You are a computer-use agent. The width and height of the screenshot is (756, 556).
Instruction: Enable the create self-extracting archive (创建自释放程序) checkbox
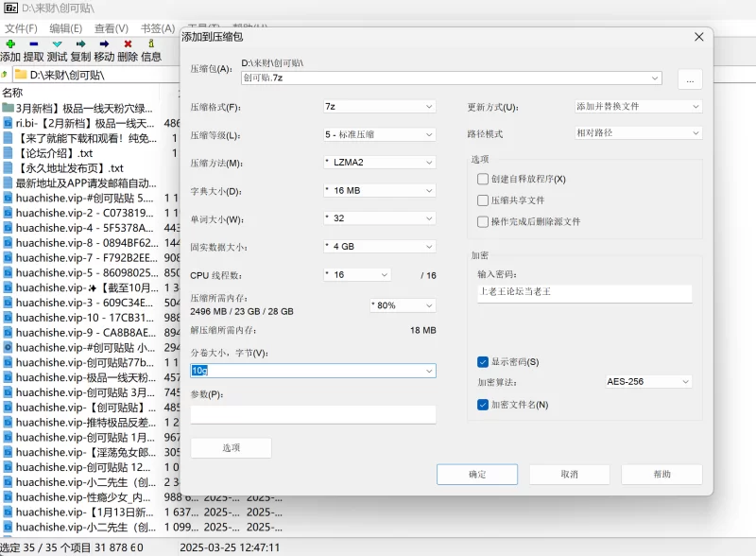click(483, 179)
